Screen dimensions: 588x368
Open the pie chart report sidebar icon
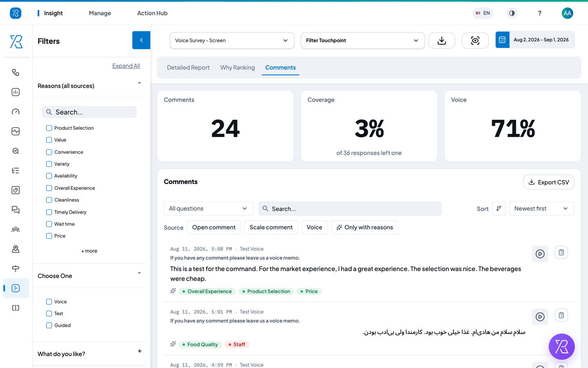point(16,190)
